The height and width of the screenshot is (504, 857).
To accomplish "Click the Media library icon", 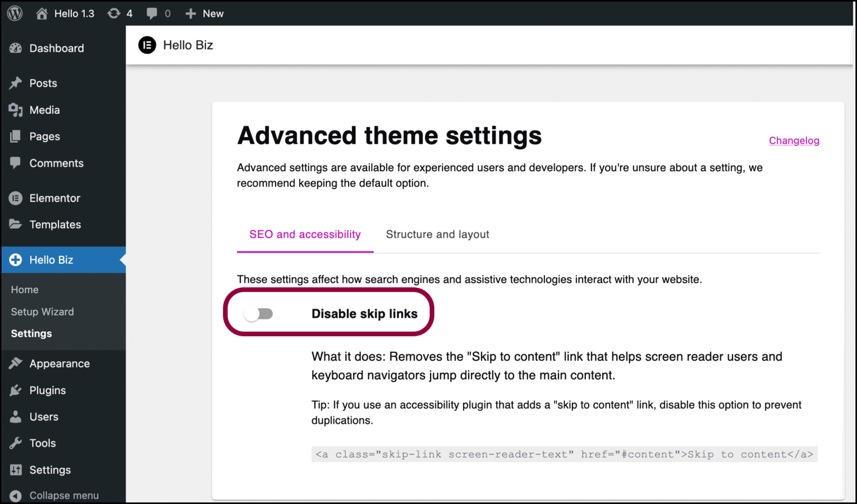I will point(17,110).
